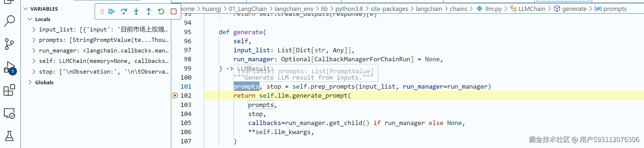Image resolution: width=644 pixels, height=148 pixels.
Task: Toggle the breakpoint on line 102
Action: [x=175, y=95]
